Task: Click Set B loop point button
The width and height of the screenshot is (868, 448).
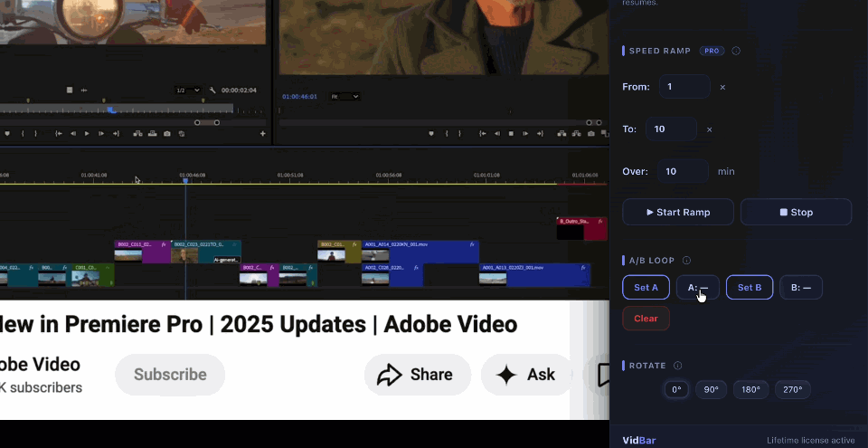Action: point(750,287)
